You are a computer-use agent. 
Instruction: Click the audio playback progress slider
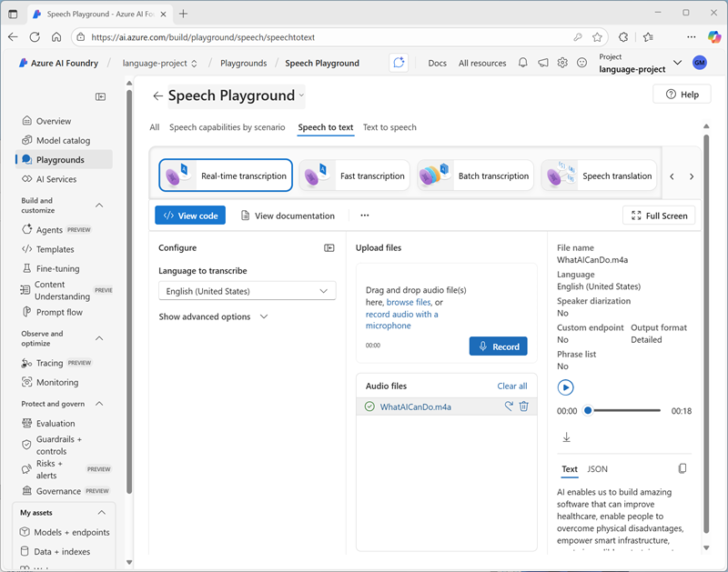pyautogui.click(x=626, y=411)
